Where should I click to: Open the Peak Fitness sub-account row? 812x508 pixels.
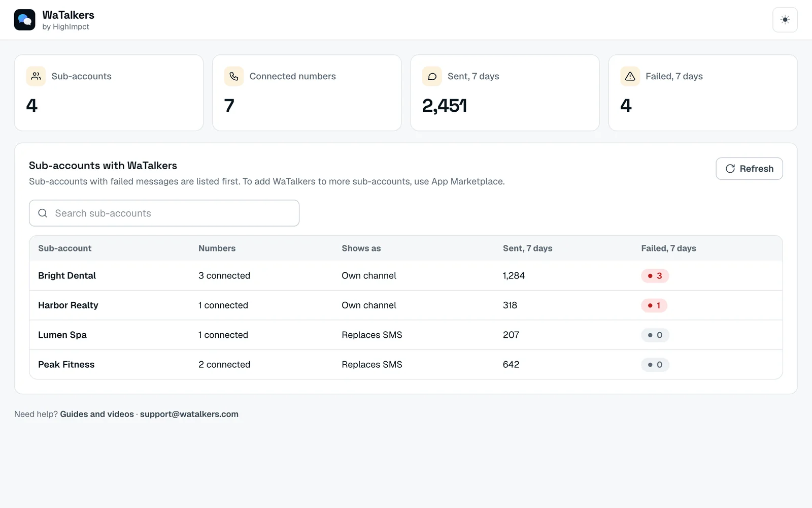tap(406, 364)
